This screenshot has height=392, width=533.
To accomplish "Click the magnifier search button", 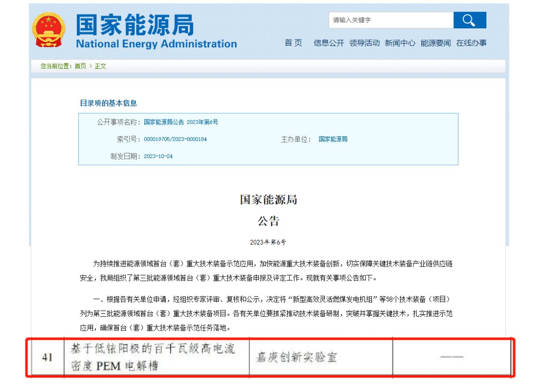I will pos(469,20).
